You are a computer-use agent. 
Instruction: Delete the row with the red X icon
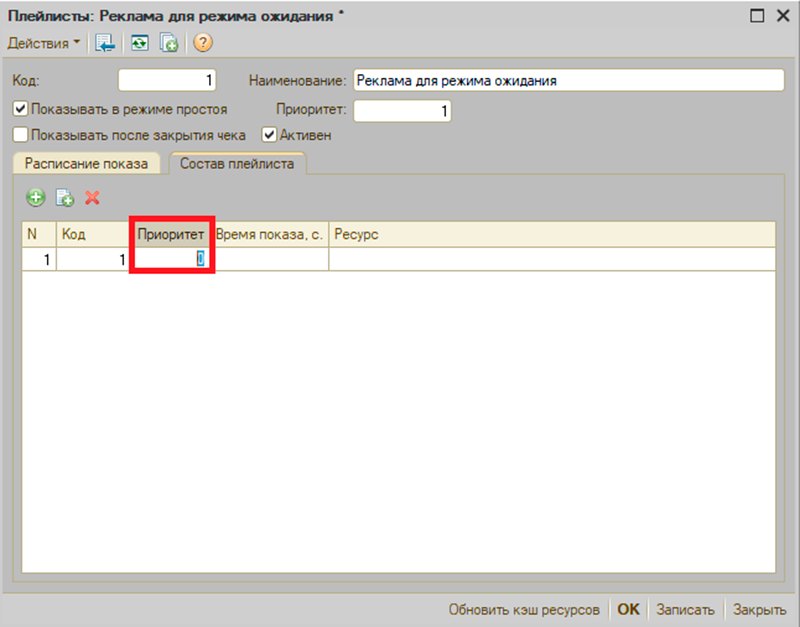(92, 197)
